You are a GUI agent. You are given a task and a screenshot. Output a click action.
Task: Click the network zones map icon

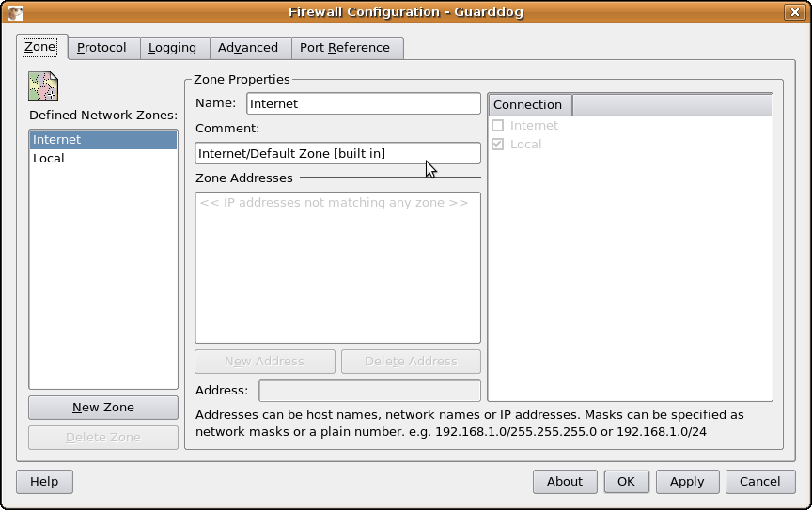(43, 85)
